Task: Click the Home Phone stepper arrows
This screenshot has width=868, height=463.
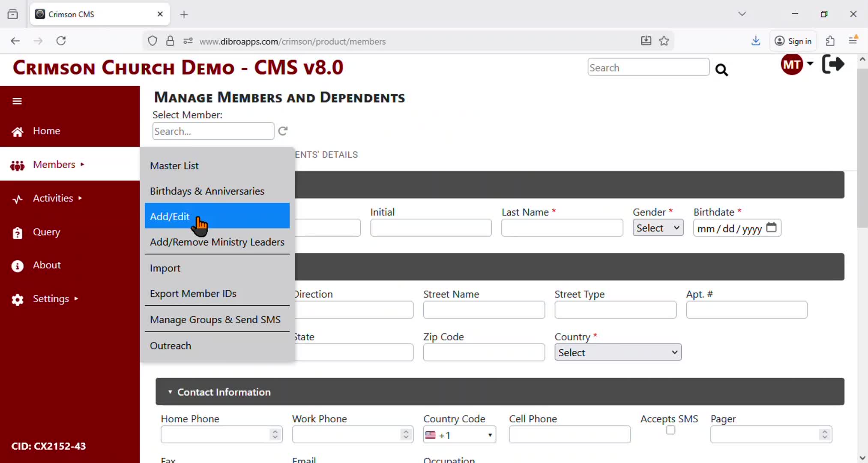Action: pos(275,435)
